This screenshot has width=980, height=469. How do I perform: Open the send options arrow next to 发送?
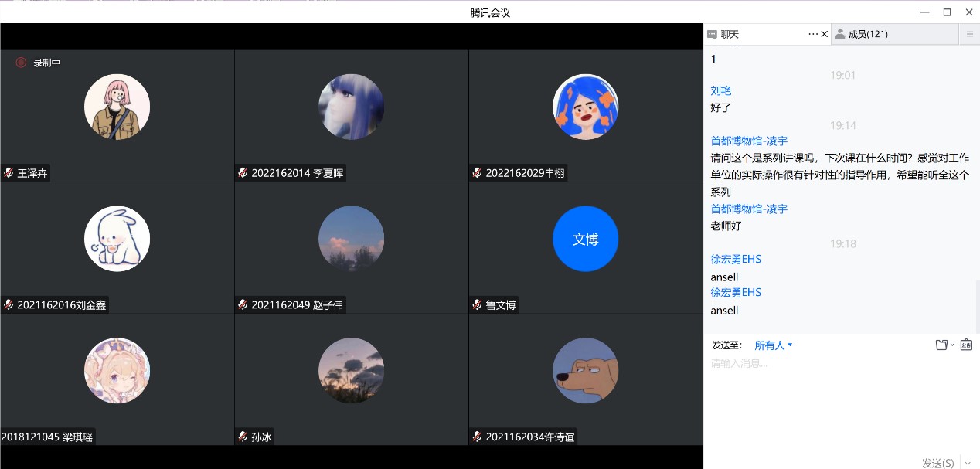[x=967, y=464]
